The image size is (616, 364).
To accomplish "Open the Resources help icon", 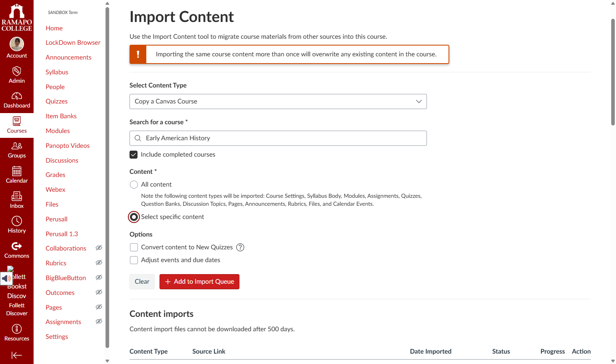I will point(17,329).
